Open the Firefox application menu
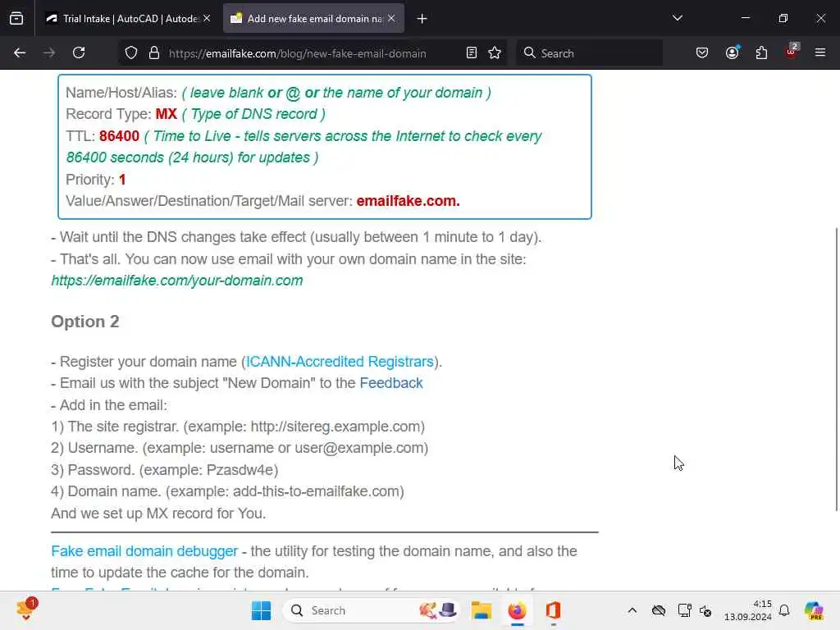Screen dimensions: 840x630 [820, 52]
